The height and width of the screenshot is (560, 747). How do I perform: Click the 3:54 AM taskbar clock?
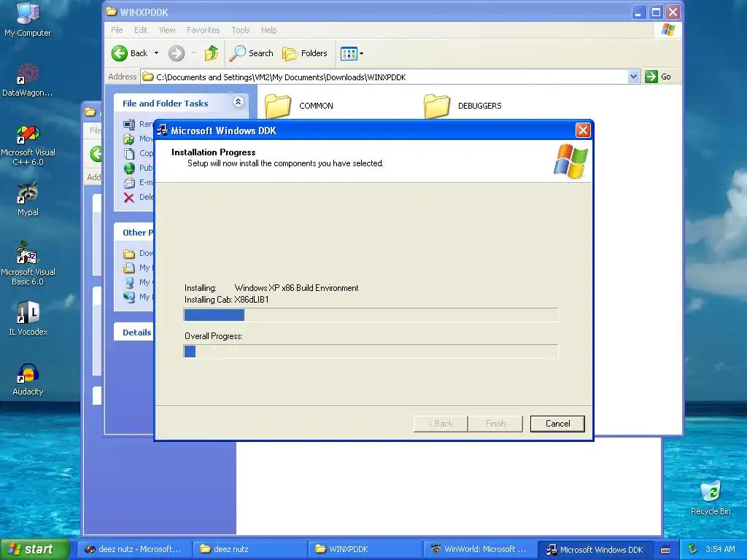click(720, 549)
